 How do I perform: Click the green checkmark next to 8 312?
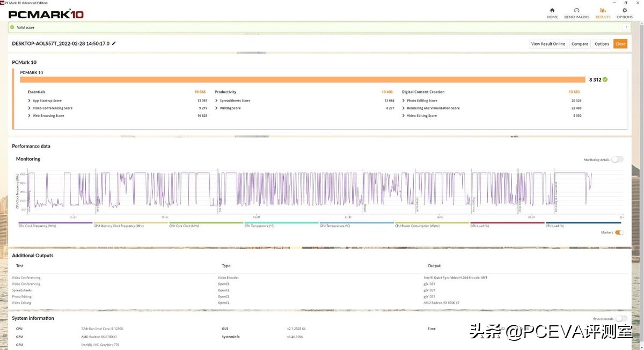point(605,79)
